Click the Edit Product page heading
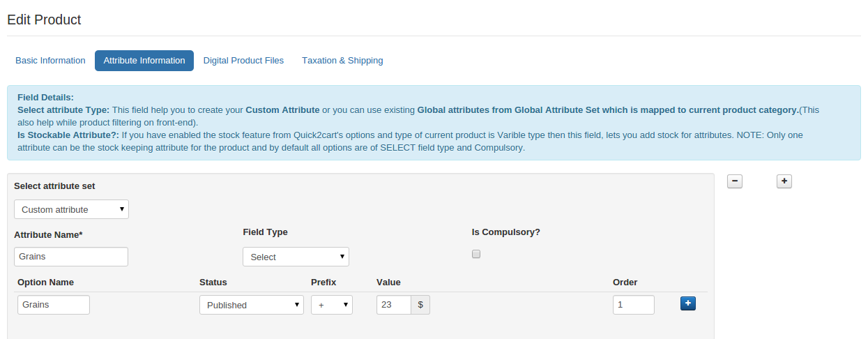The image size is (868, 339). (44, 20)
